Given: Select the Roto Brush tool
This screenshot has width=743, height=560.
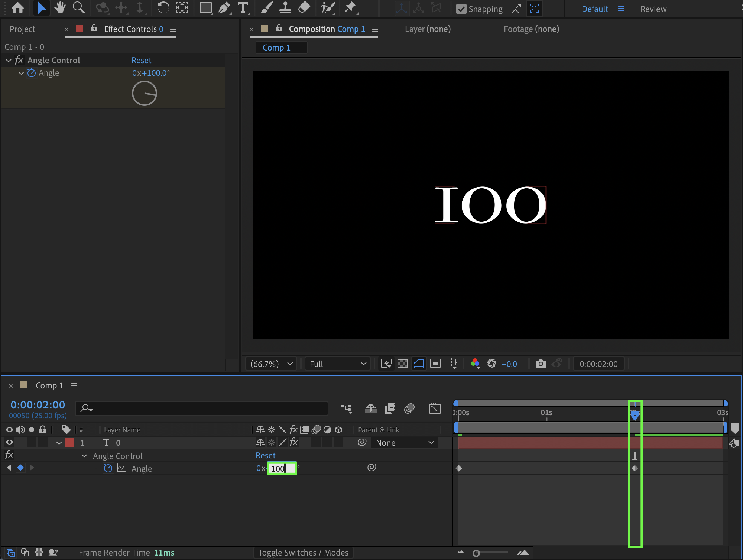Looking at the screenshot, I should coord(328,8).
